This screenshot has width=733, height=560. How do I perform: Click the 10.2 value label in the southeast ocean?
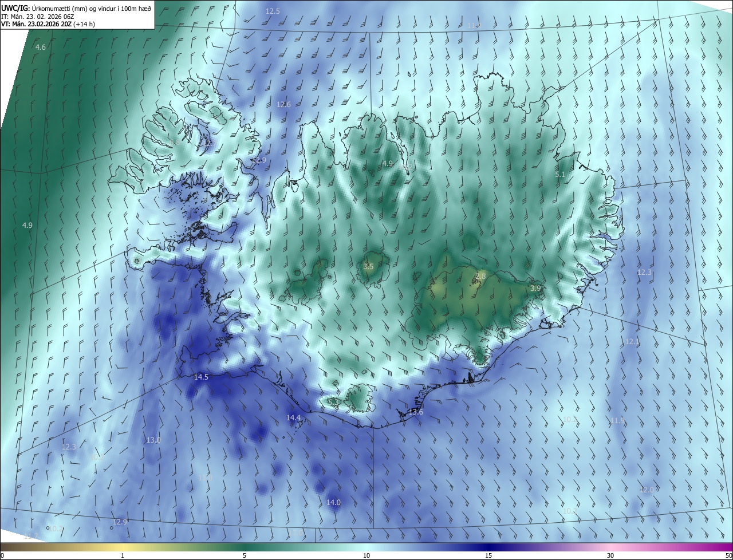[569, 419]
